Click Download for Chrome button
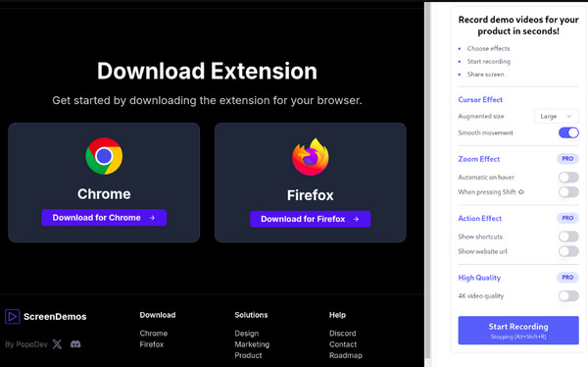Image resolution: width=588 pixels, height=367 pixels. tap(104, 218)
